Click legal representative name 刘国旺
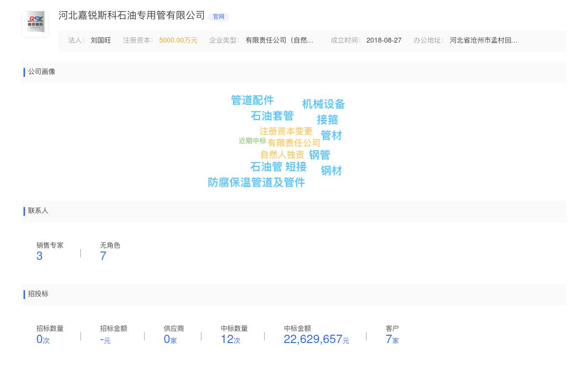588x368 pixels. point(101,41)
